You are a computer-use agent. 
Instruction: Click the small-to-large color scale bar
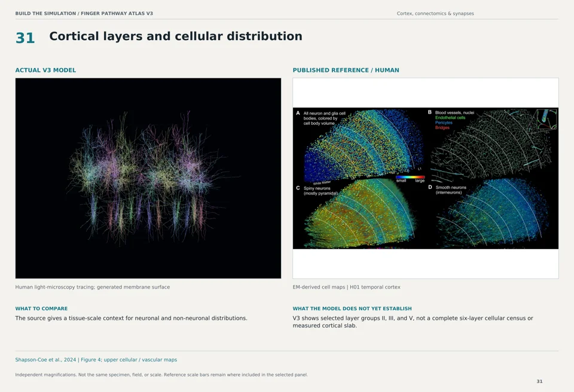[x=410, y=177]
